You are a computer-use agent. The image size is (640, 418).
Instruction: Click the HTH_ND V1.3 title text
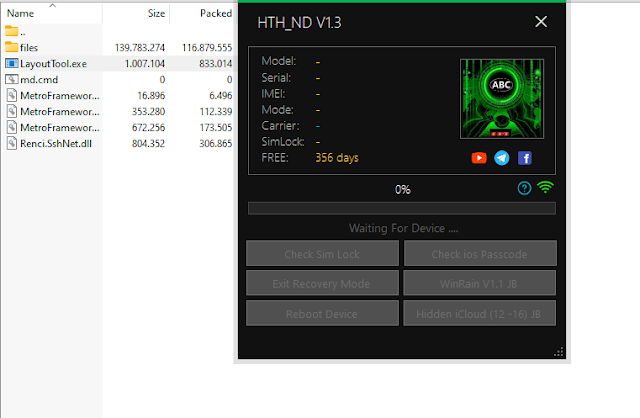(299, 22)
